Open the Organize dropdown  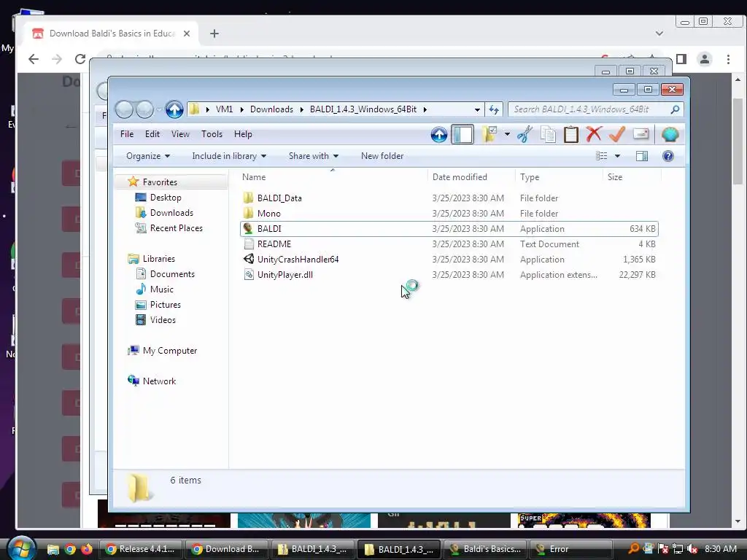[147, 156]
